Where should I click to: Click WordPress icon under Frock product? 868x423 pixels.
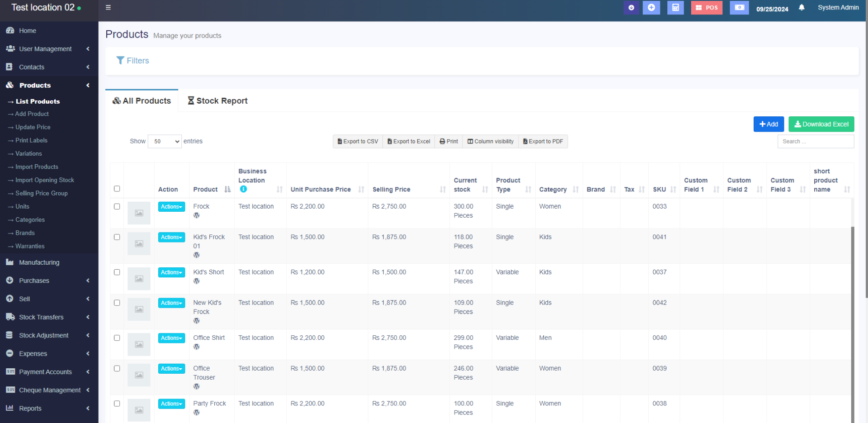click(x=197, y=215)
